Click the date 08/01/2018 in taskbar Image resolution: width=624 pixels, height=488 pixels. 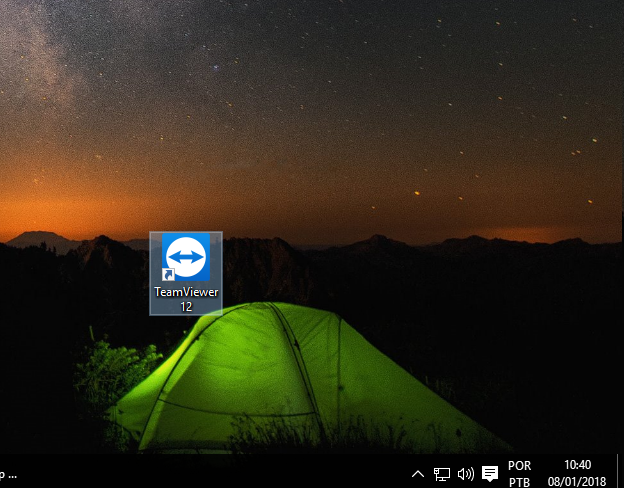click(x=577, y=481)
